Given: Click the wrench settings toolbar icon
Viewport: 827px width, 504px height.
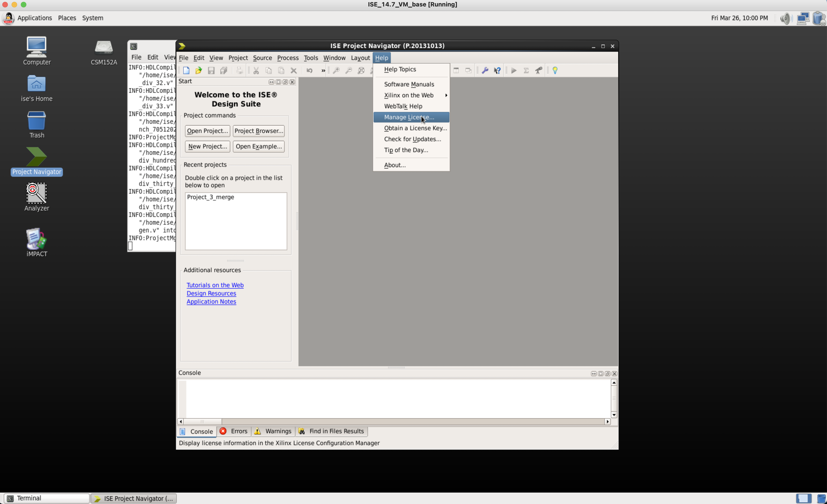Looking at the screenshot, I should [485, 70].
